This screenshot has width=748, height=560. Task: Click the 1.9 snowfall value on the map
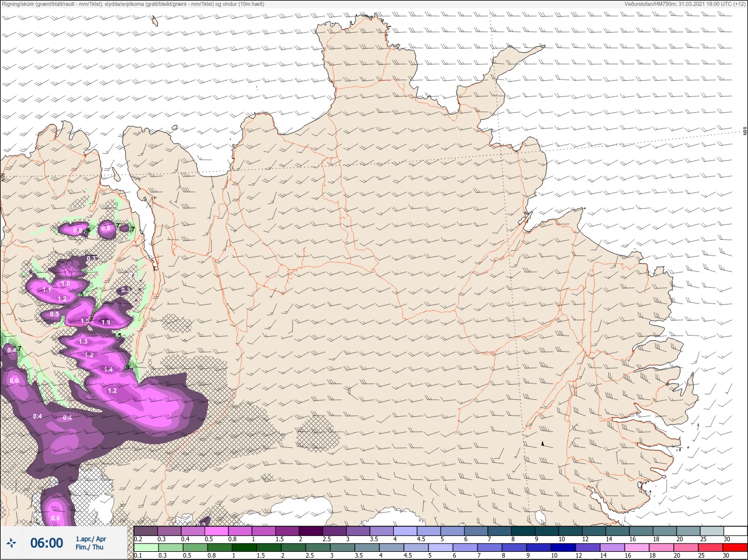[x=106, y=322]
